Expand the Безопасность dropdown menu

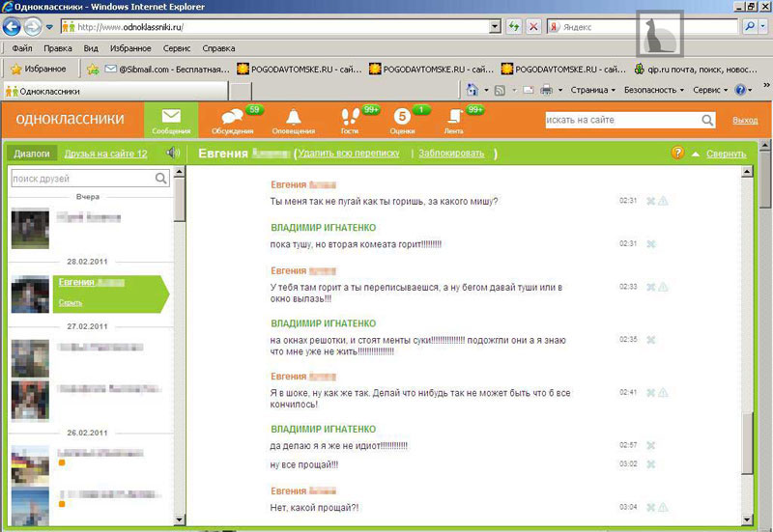click(654, 90)
